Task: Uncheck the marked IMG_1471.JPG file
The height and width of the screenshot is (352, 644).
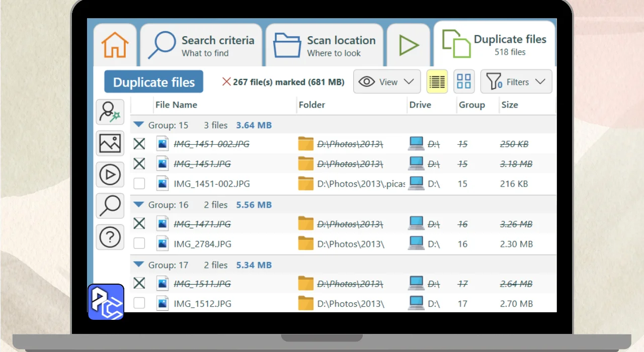Action: coord(139,224)
